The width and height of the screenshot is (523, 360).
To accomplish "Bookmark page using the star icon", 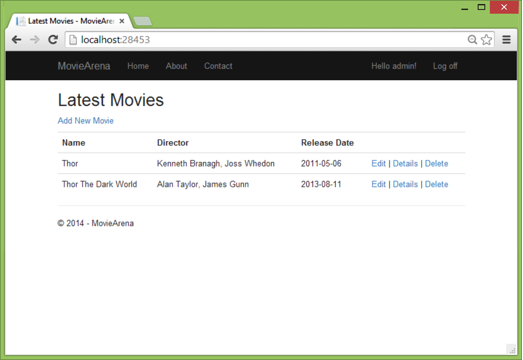I will tap(486, 40).
